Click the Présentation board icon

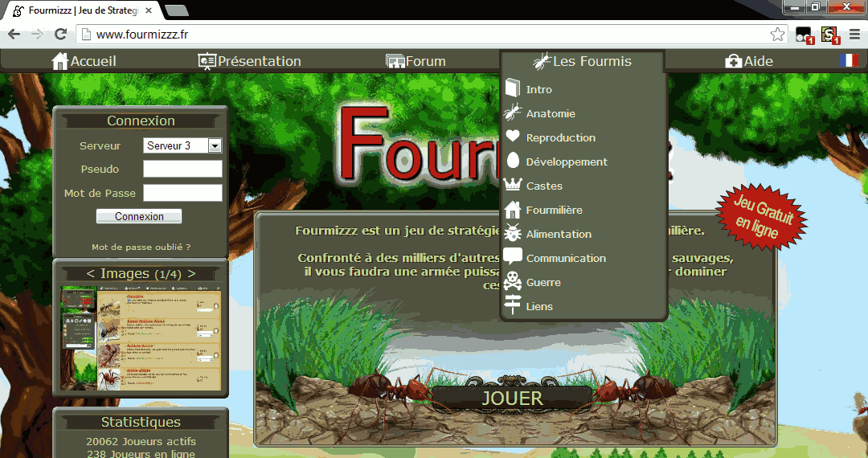pos(207,61)
